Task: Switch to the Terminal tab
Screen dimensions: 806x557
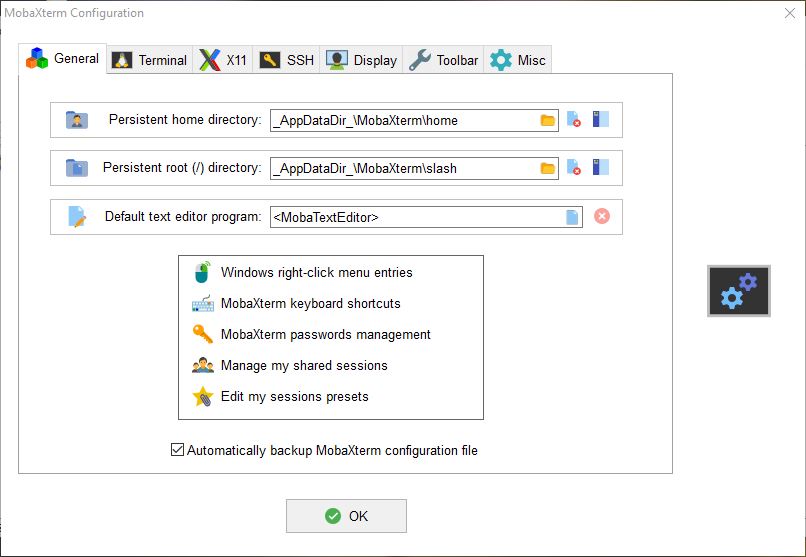Action: tap(150, 60)
